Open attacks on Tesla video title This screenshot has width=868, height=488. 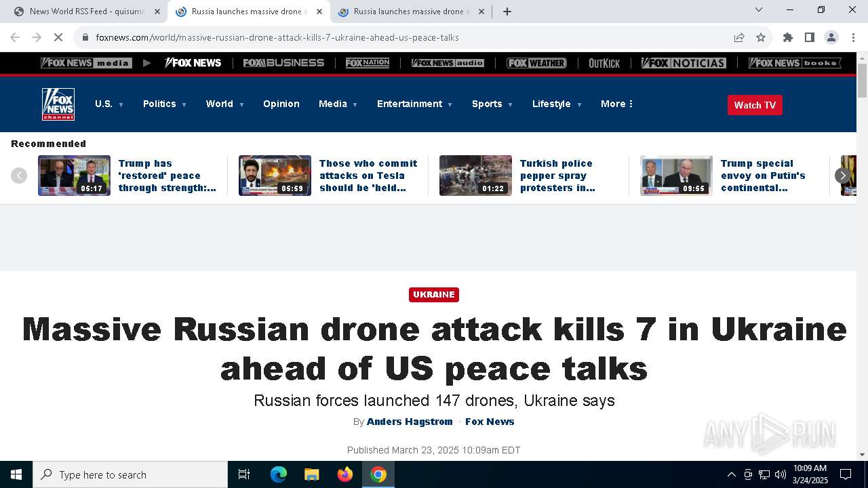[x=368, y=176]
